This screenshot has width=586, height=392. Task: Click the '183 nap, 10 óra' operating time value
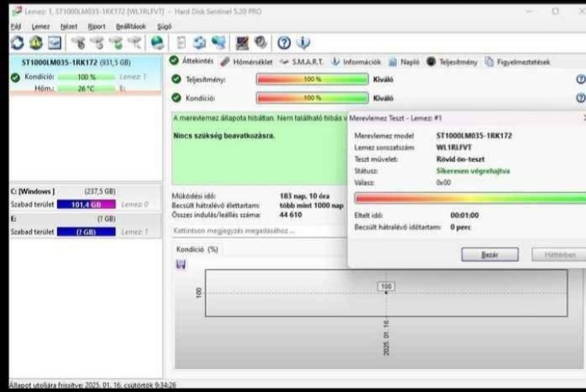point(304,196)
